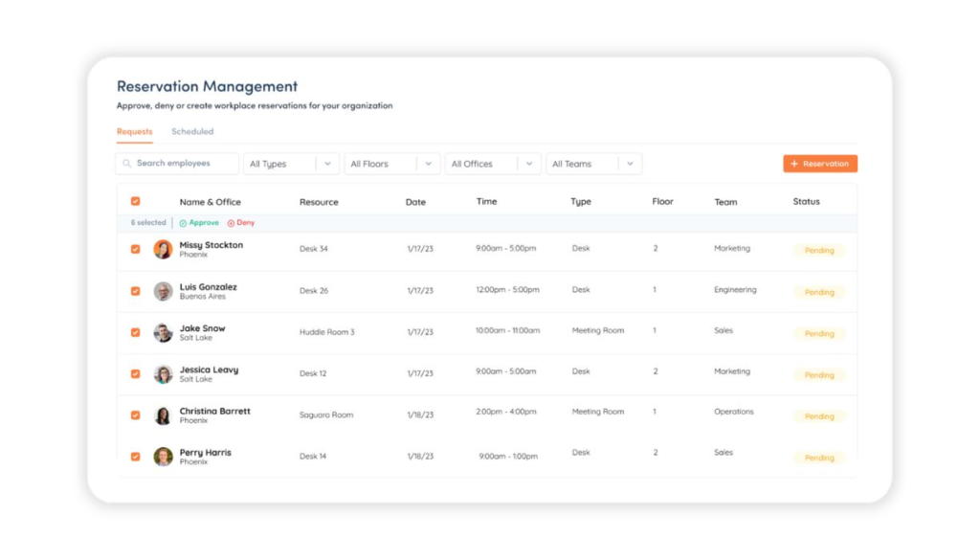Deny the selected reservations
This screenshot has height=560, width=980.
point(241,223)
